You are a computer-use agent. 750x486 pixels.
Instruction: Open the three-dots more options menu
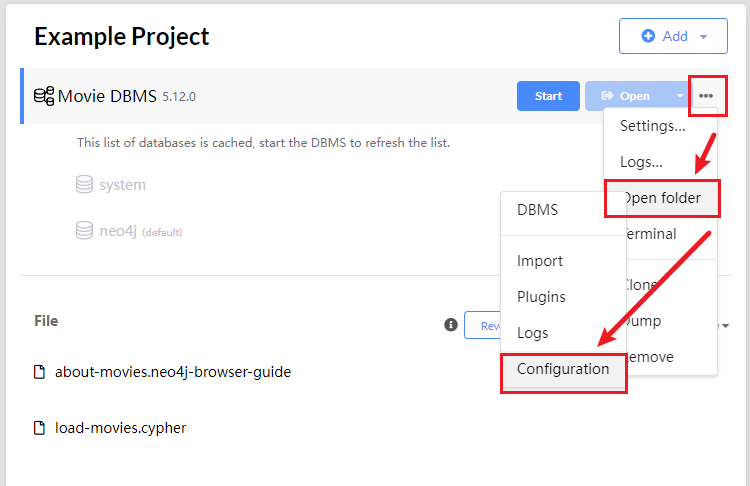706,96
